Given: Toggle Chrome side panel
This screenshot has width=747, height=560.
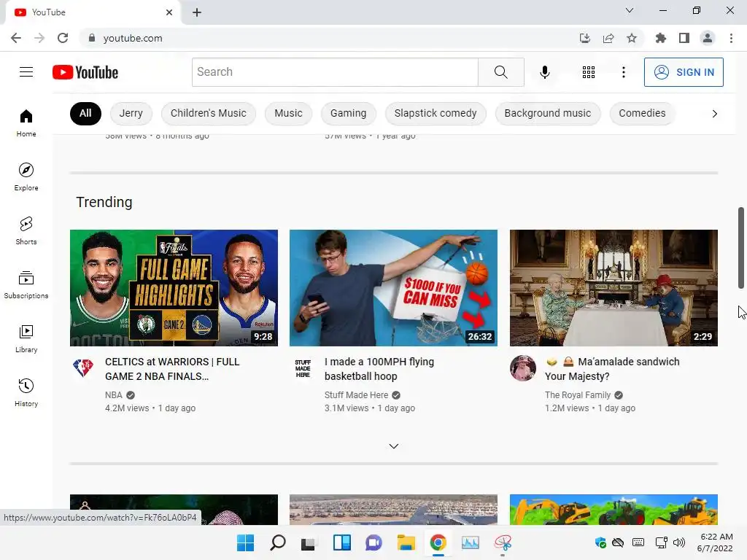Looking at the screenshot, I should (x=684, y=38).
